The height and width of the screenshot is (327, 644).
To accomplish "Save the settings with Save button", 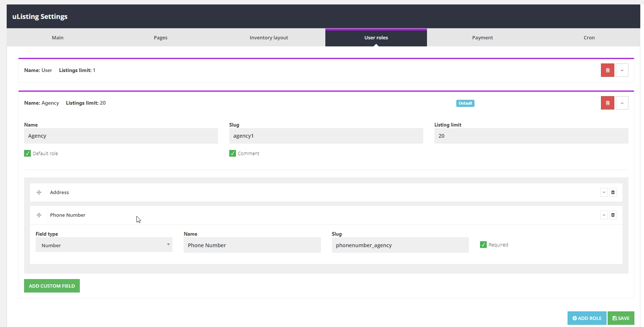I will [x=621, y=318].
